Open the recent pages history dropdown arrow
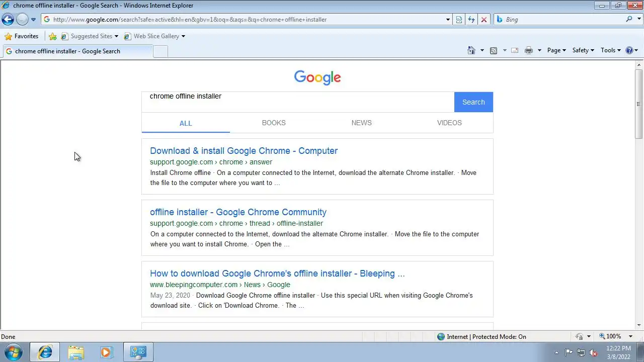This screenshot has height=362, width=644. click(x=33, y=20)
